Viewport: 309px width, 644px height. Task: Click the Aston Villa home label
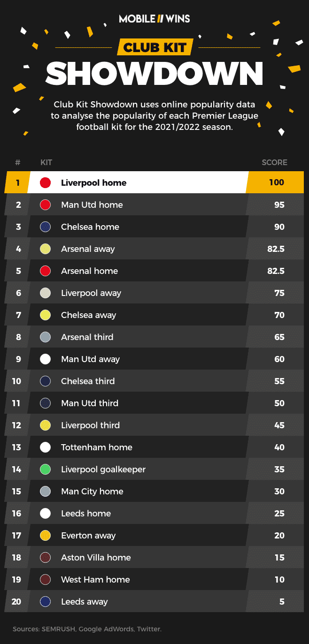[x=96, y=558]
